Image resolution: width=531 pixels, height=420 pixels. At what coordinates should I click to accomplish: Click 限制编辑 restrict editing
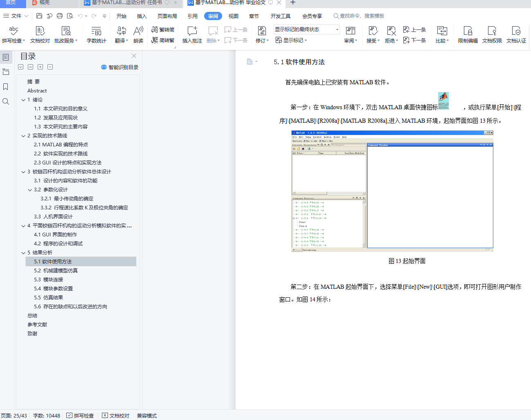click(x=468, y=34)
